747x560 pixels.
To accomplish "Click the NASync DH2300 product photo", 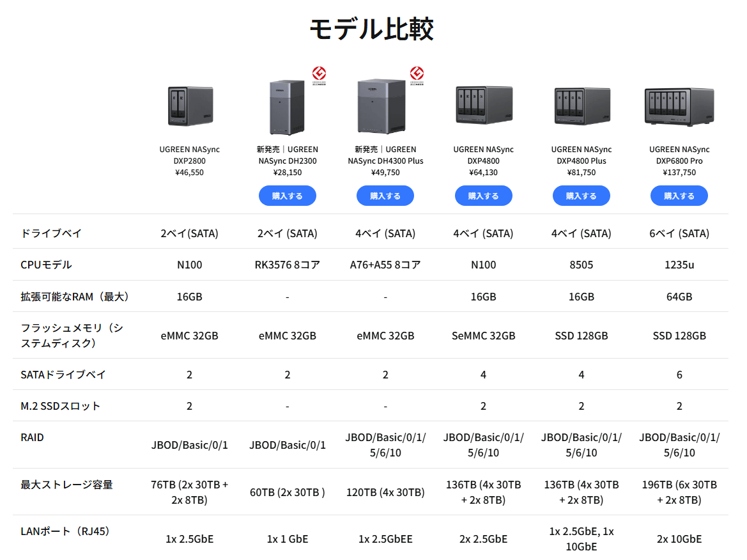I will tap(287, 107).
